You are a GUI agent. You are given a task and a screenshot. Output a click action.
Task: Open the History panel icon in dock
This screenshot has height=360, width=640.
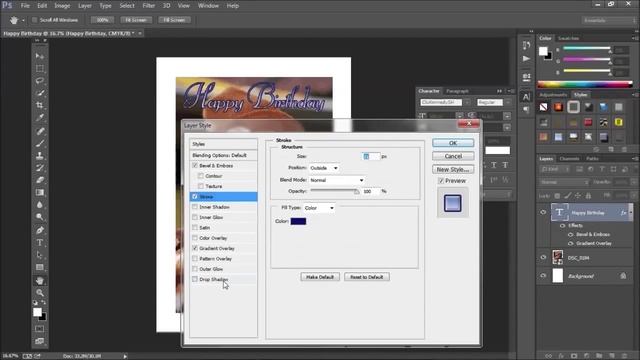click(x=526, y=45)
